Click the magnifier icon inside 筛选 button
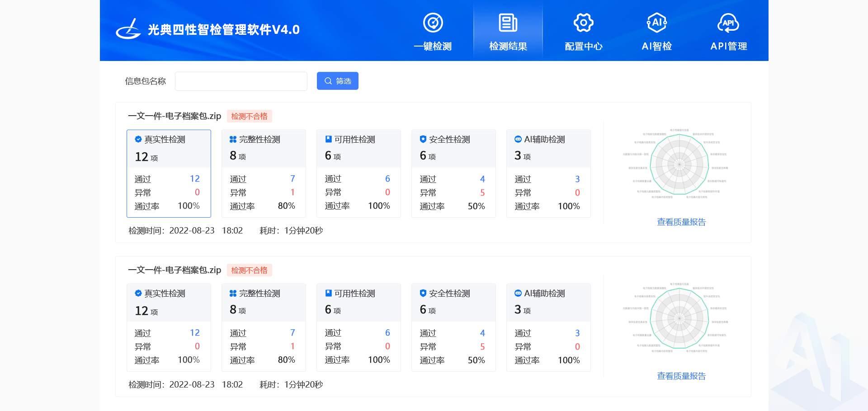The height and width of the screenshot is (411, 868). [328, 81]
